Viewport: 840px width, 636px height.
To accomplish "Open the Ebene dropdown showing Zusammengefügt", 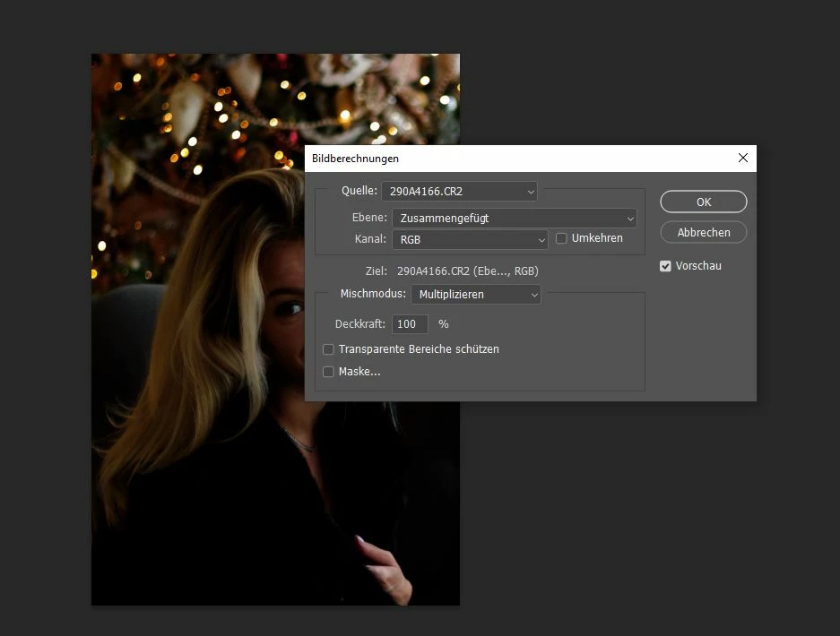I will (x=515, y=218).
